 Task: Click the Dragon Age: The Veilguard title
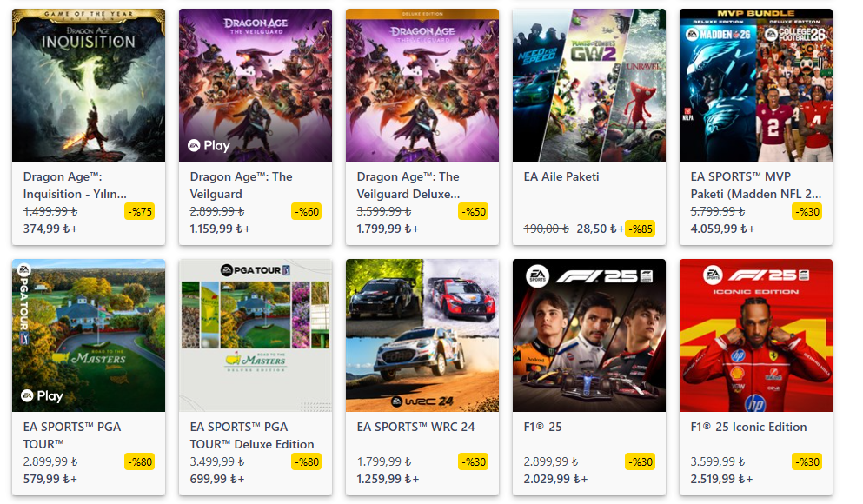pyautogui.click(x=242, y=185)
